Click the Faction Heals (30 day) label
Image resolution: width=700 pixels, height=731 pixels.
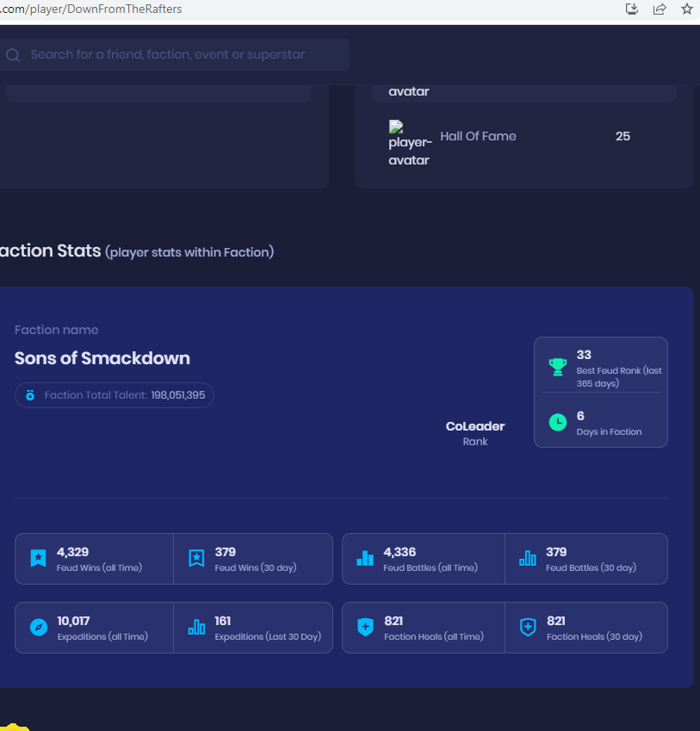pyautogui.click(x=594, y=637)
